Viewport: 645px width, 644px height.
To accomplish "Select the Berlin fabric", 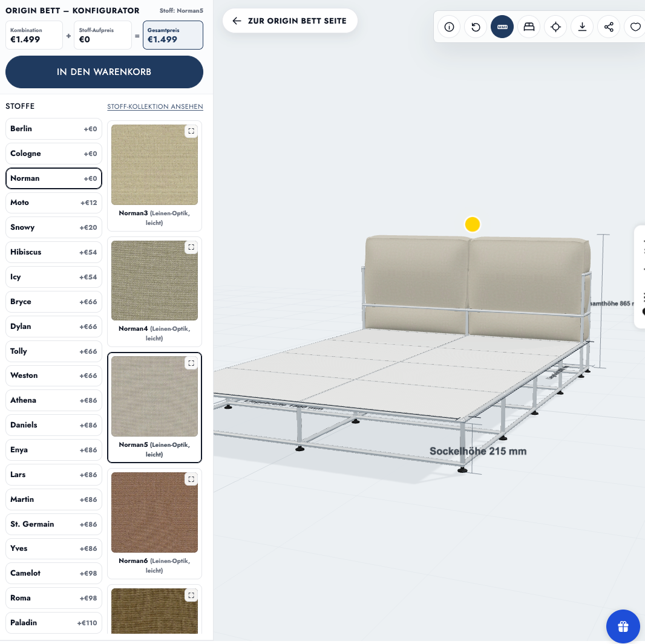I will 54,129.
